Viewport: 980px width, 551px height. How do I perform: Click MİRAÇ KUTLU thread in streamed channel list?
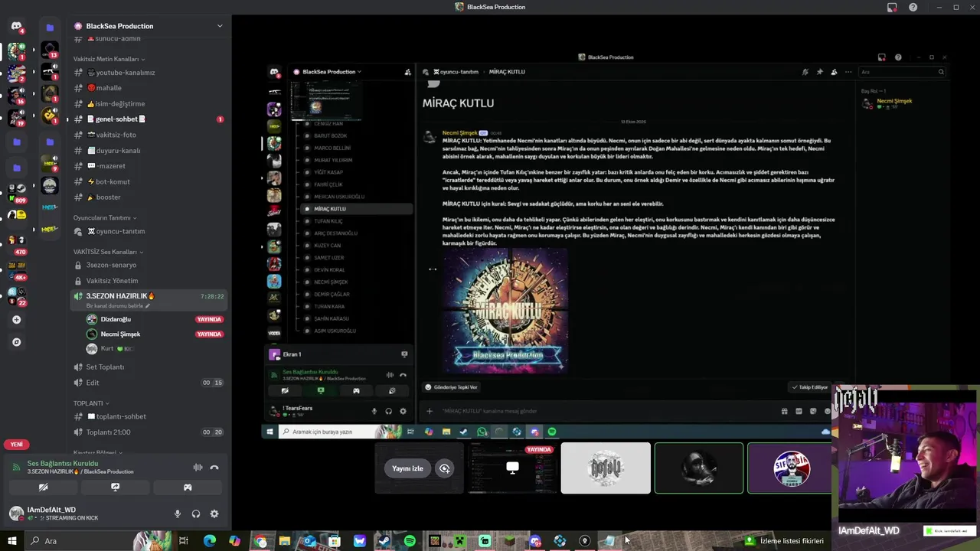point(356,209)
